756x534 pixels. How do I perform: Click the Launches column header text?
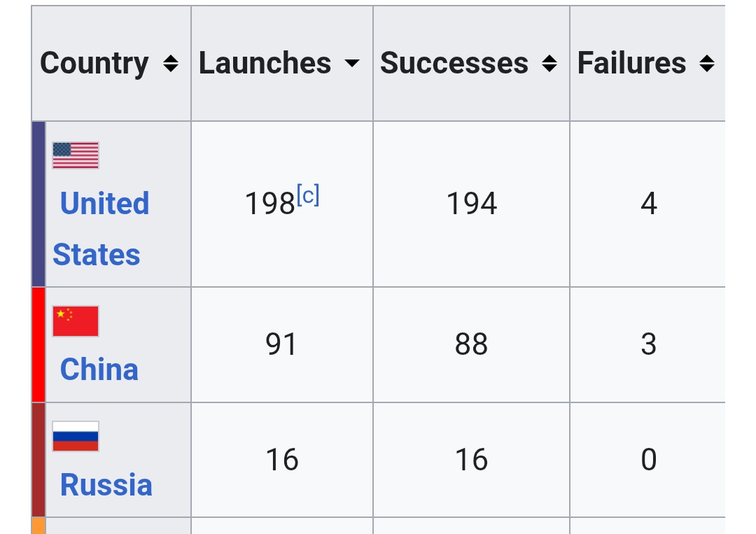265,64
